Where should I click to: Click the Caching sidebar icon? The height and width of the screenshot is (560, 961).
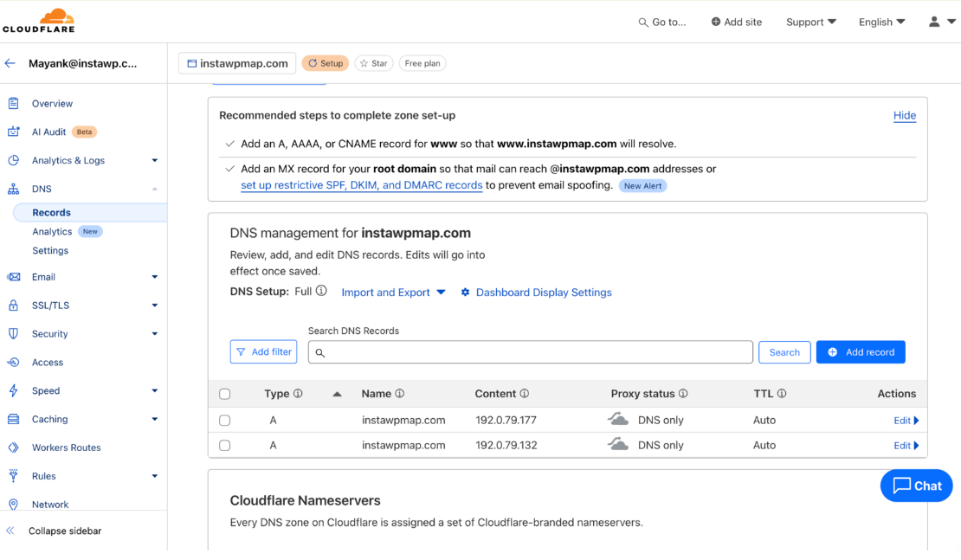click(x=14, y=419)
